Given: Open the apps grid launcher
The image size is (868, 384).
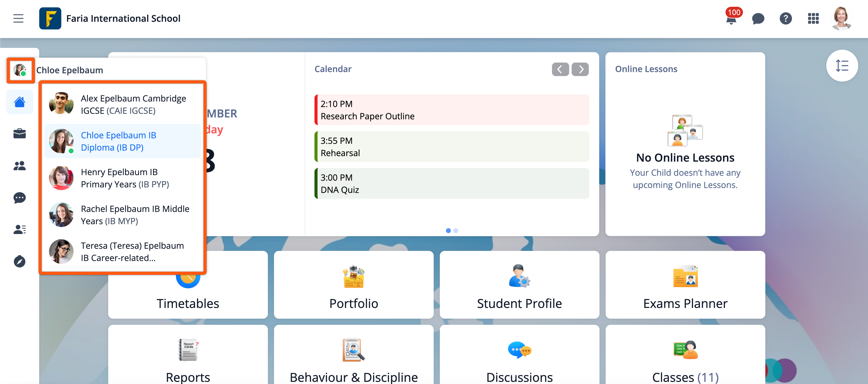Looking at the screenshot, I should pyautogui.click(x=813, y=18).
